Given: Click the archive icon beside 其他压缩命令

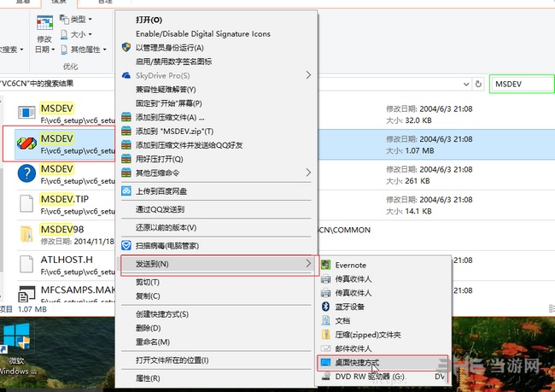Looking at the screenshot, I should pyautogui.click(x=126, y=173).
